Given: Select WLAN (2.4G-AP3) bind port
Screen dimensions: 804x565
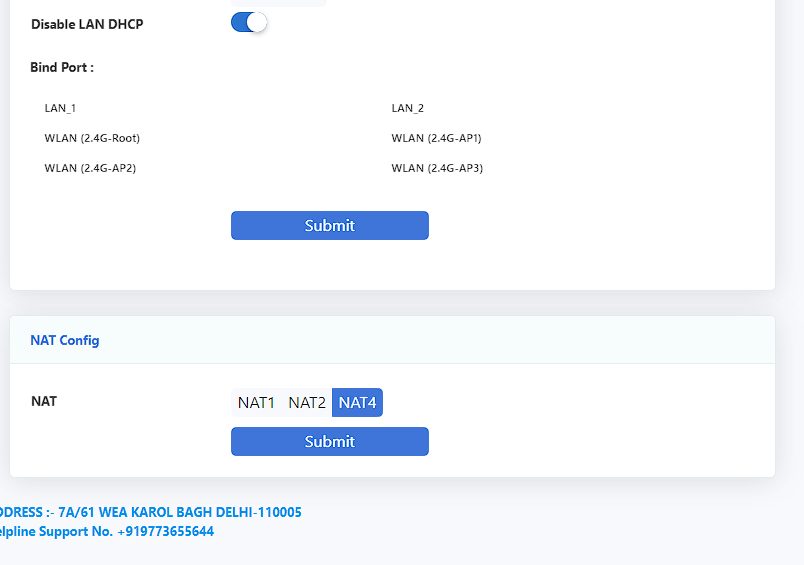Looking at the screenshot, I should [437, 168].
